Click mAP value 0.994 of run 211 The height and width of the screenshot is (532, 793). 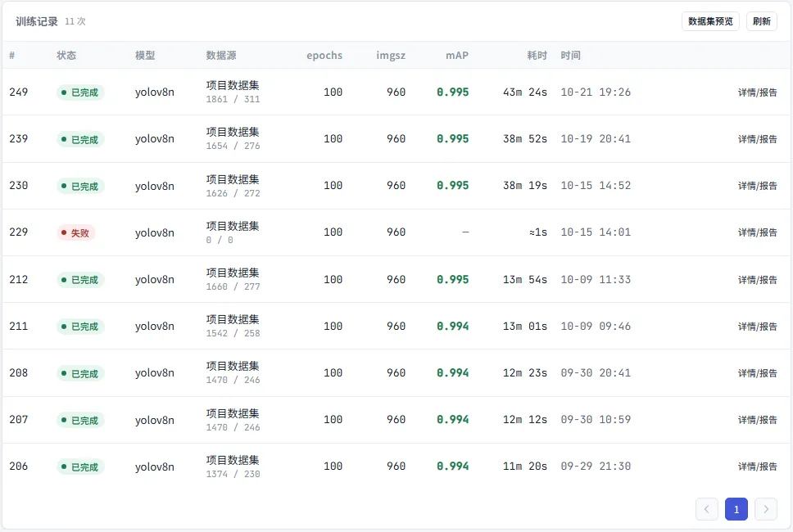[x=453, y=326]
